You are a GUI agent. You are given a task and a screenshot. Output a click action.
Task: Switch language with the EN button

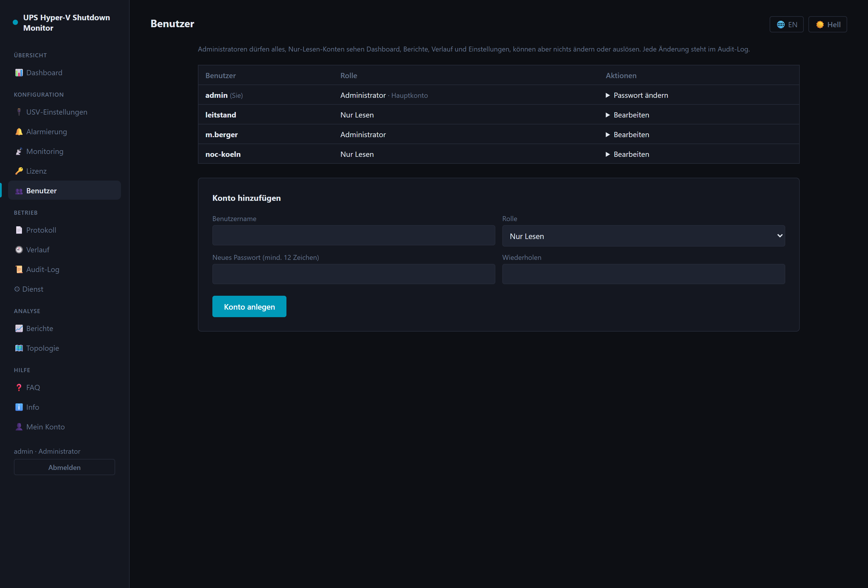(x=787, y=25)
